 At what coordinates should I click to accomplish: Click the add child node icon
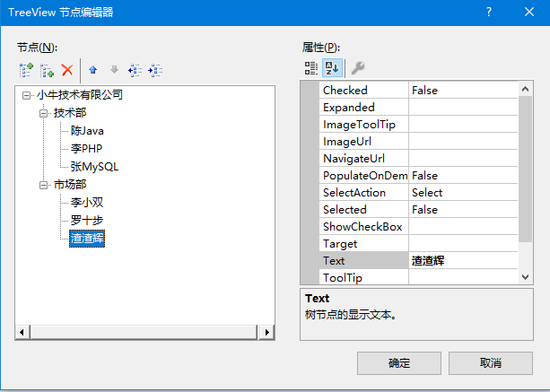pyautogui.click(x=46, y=69)
